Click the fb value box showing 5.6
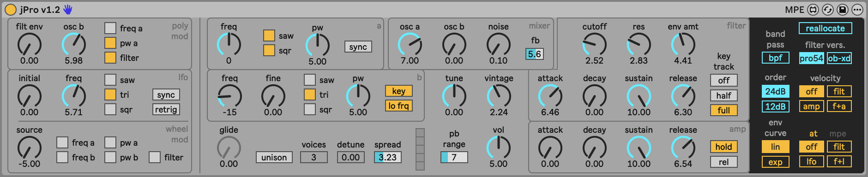The image size is (868, 177). (x=535, y=54)
